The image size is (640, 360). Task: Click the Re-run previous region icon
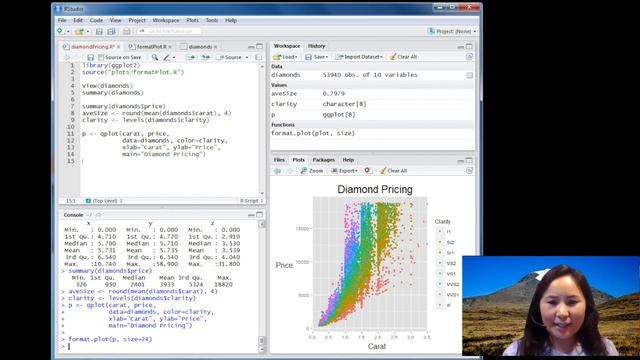[x=205, y=58]
